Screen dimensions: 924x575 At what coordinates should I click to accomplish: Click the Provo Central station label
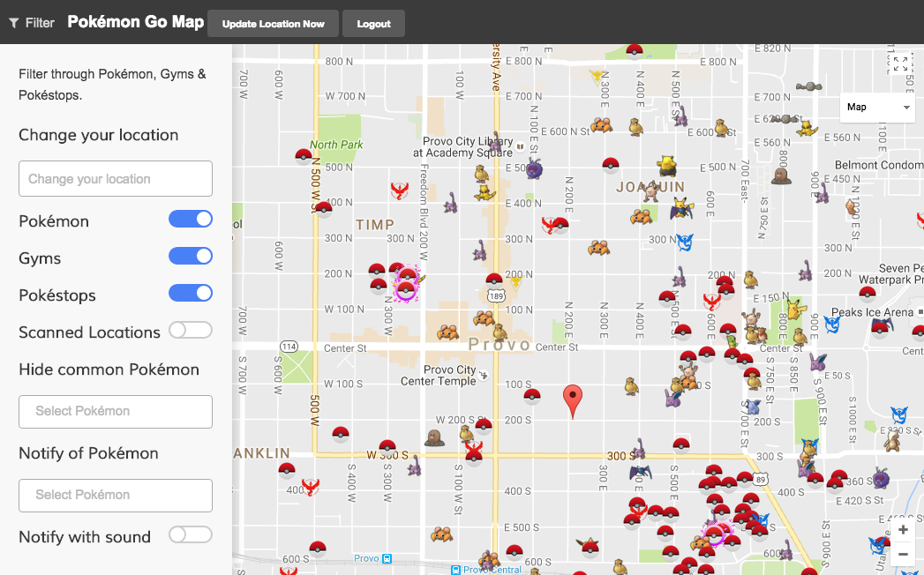coord(492,570)
